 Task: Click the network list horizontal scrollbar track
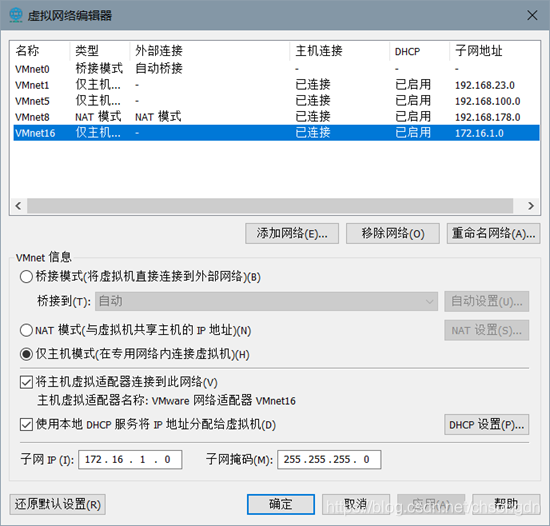click(270, 205)
